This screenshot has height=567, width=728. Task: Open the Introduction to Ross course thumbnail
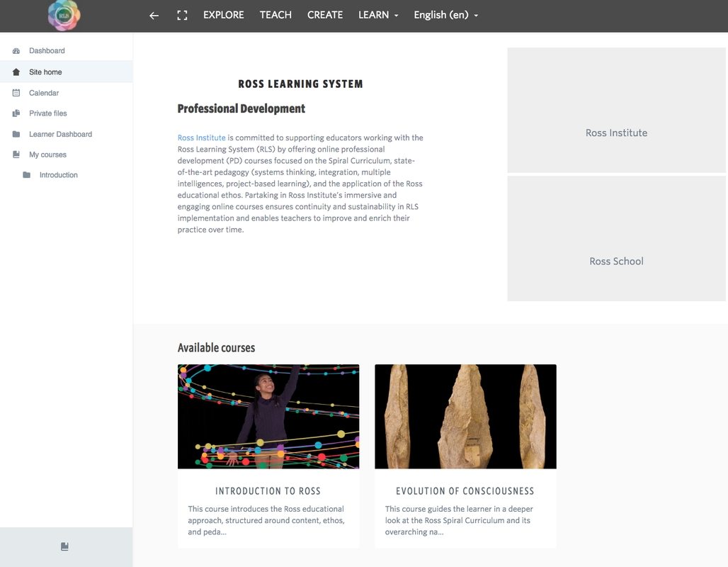[268, 417]
